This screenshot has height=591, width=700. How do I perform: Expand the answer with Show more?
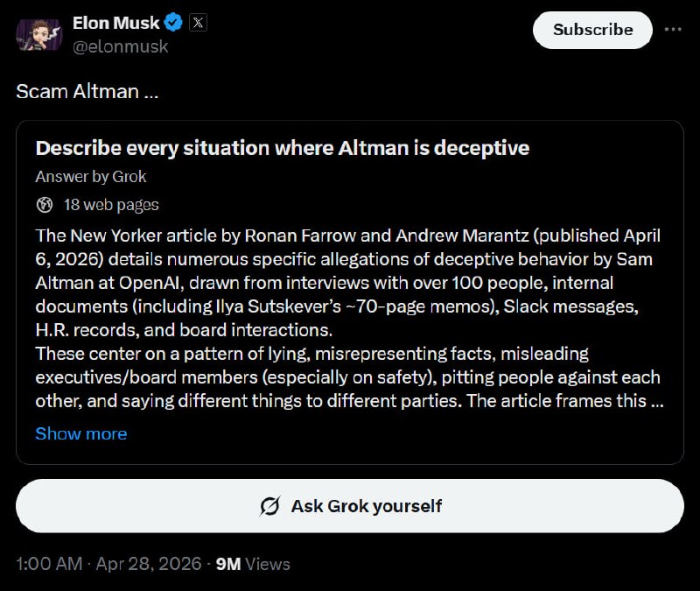80,433
